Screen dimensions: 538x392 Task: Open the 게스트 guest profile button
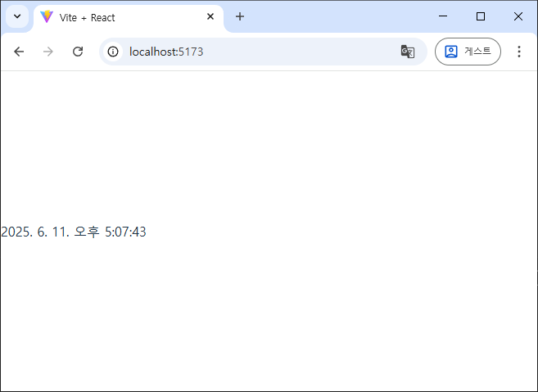click(x=468, y=52)
